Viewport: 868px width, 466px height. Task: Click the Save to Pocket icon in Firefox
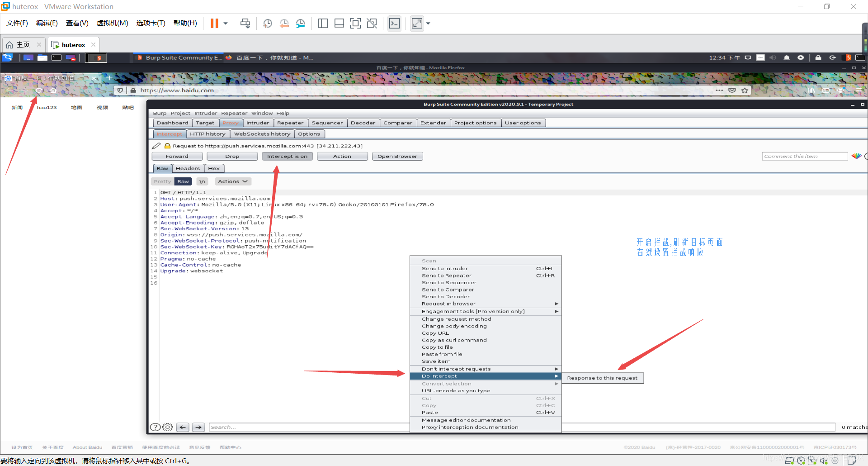(x=732, y=90)
